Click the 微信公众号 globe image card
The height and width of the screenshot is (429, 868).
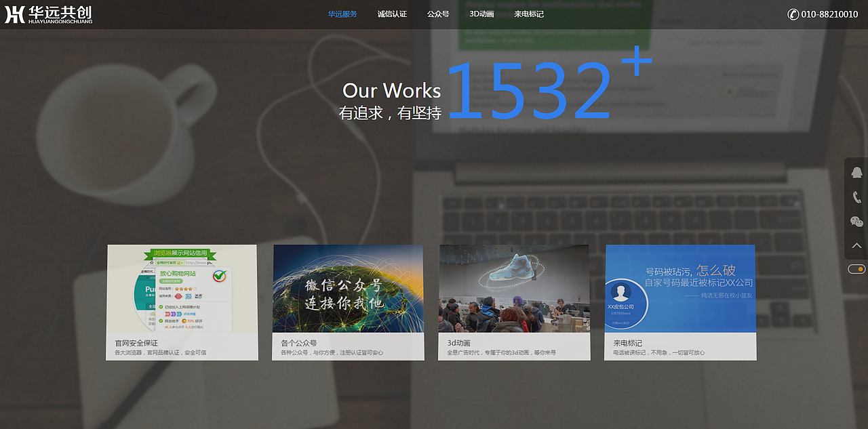coord(347,287)
